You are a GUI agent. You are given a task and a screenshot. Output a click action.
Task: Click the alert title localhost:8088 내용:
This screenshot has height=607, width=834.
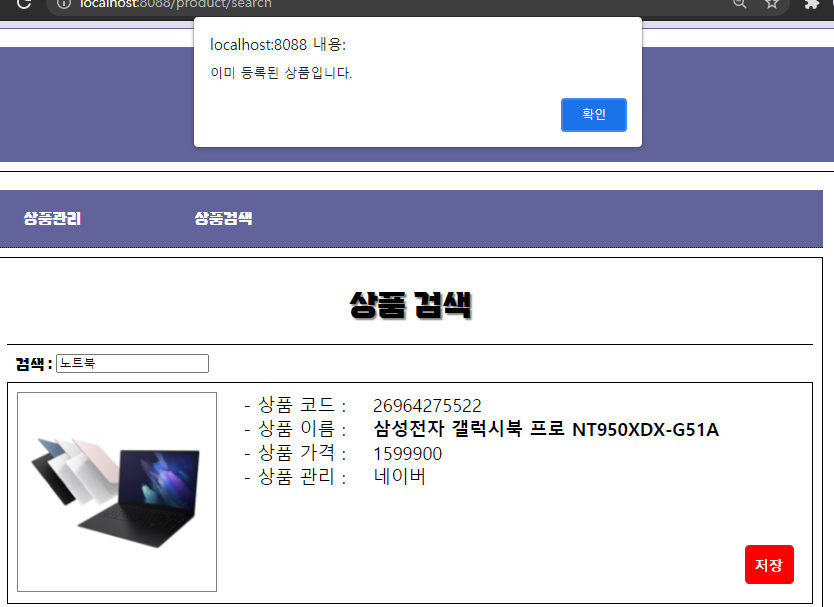[x=278, y=45]
